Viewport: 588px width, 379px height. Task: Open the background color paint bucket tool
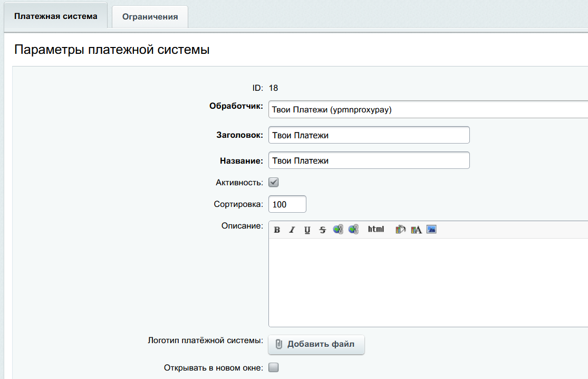point(400,230)
